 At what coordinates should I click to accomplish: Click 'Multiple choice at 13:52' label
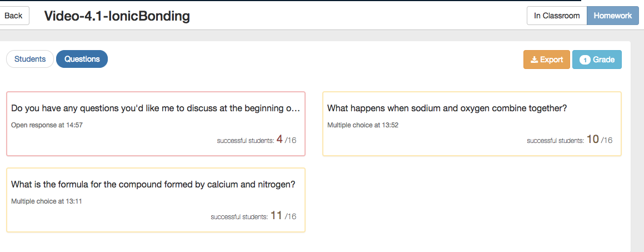(363, 125)
